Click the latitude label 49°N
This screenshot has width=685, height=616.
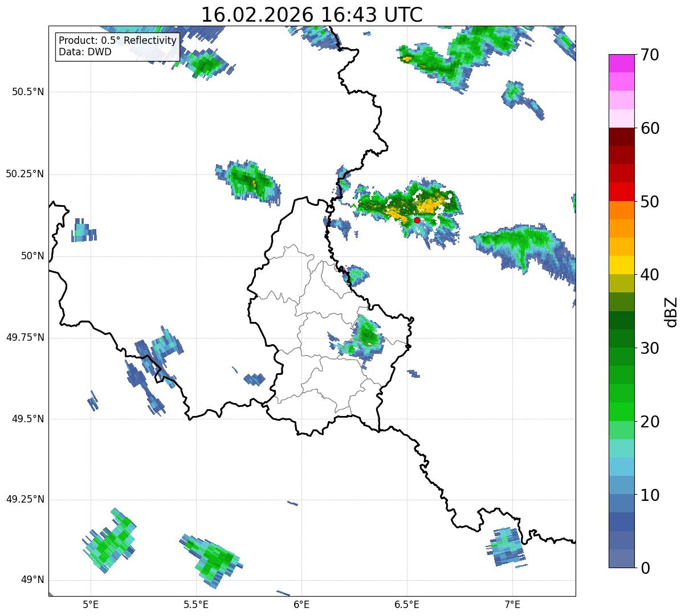[x=33, y=580]
